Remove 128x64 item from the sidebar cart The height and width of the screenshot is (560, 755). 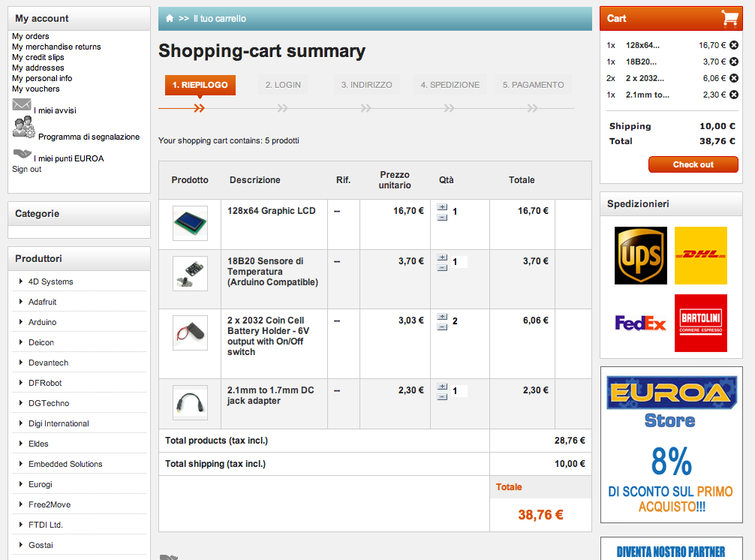click(734, 45)
